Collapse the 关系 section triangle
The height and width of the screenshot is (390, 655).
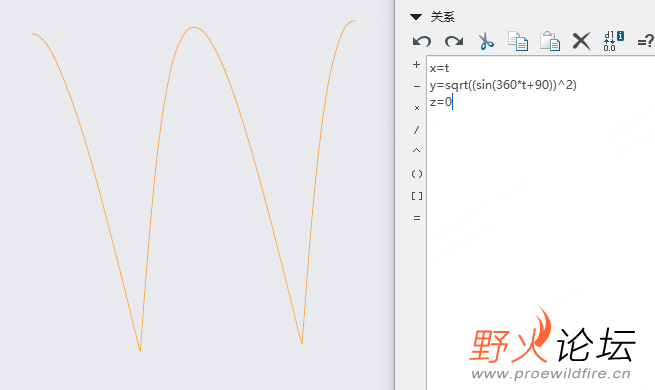pos(416,17)
